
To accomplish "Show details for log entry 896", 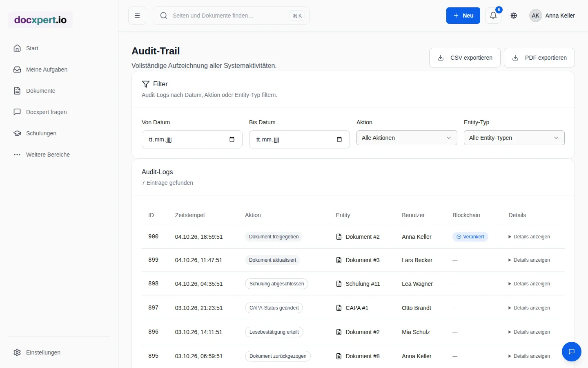I will (529, 332).
